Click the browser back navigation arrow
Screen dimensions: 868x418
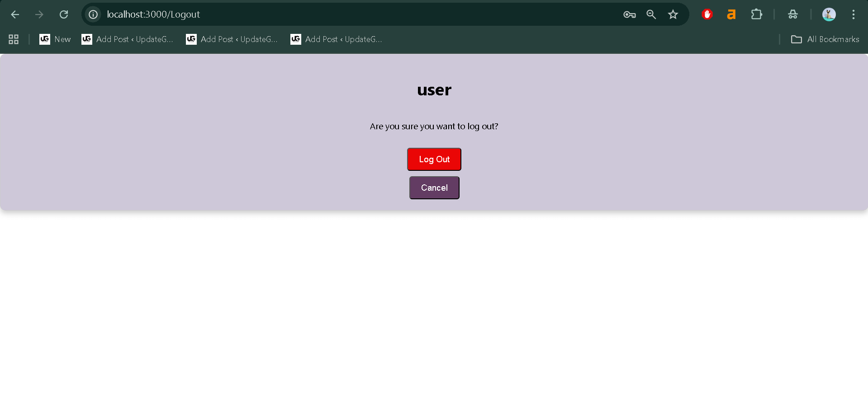[x=15, y=14]
